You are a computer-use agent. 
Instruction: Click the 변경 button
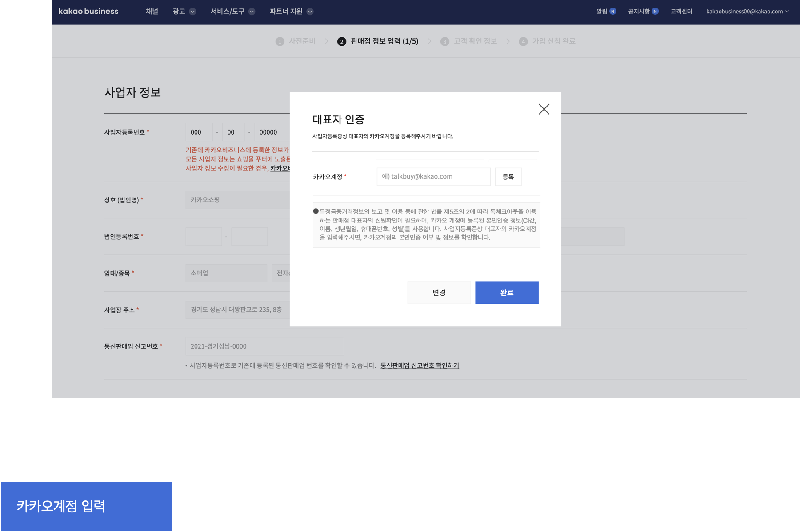(439, 293)
